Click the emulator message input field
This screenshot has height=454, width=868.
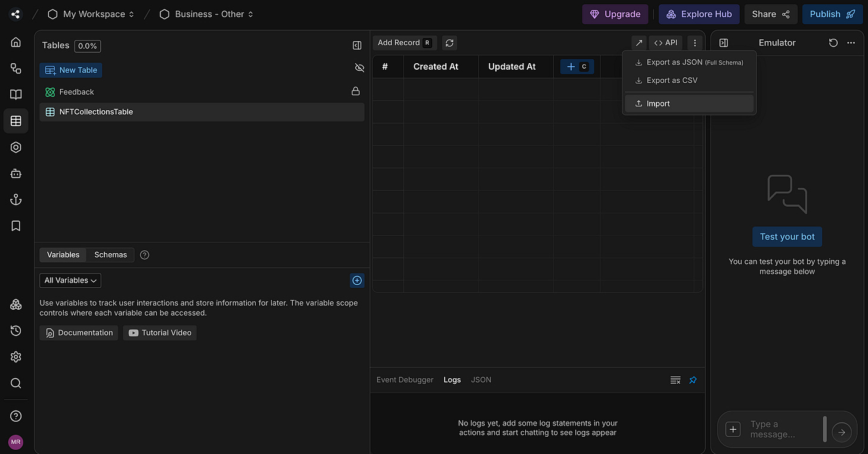coord(783,429)
